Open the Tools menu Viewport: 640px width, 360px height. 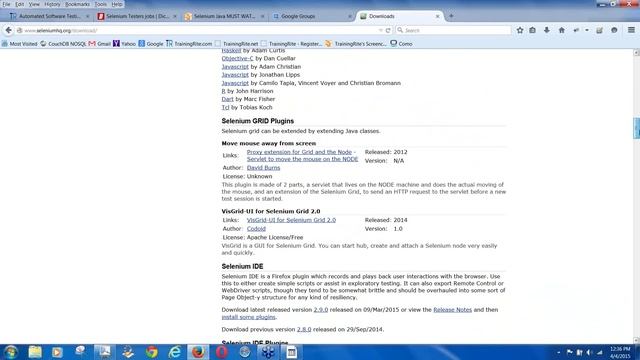pyautogui.click(x=100, y=4)
